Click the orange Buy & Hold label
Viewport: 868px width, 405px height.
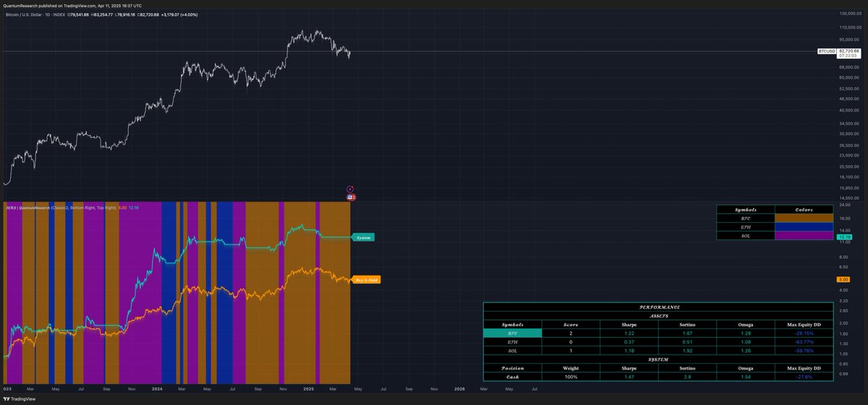click(365, 279)
